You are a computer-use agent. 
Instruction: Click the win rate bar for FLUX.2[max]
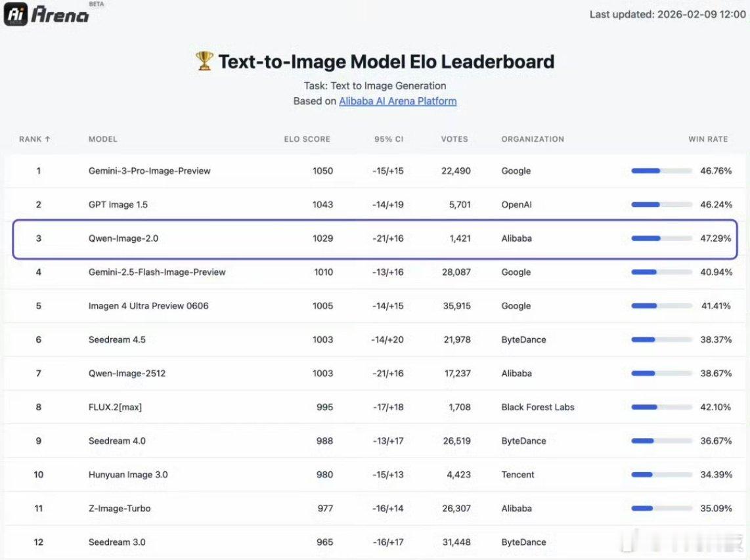tap(661, 407)
